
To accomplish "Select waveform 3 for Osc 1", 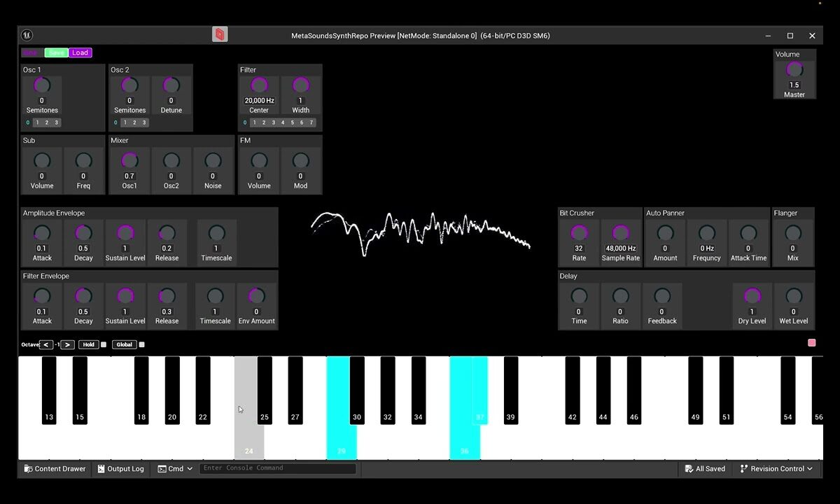I will pos(57,122).
